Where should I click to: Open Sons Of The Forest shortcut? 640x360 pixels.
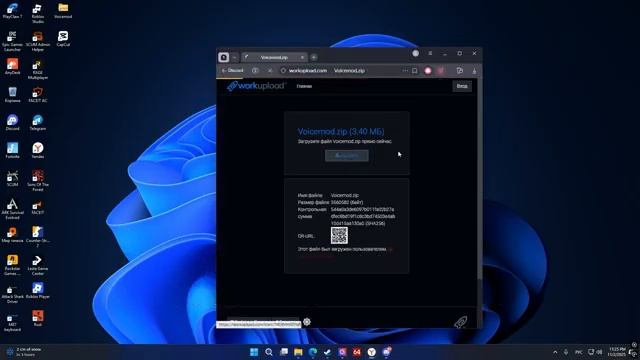(38, 181)
